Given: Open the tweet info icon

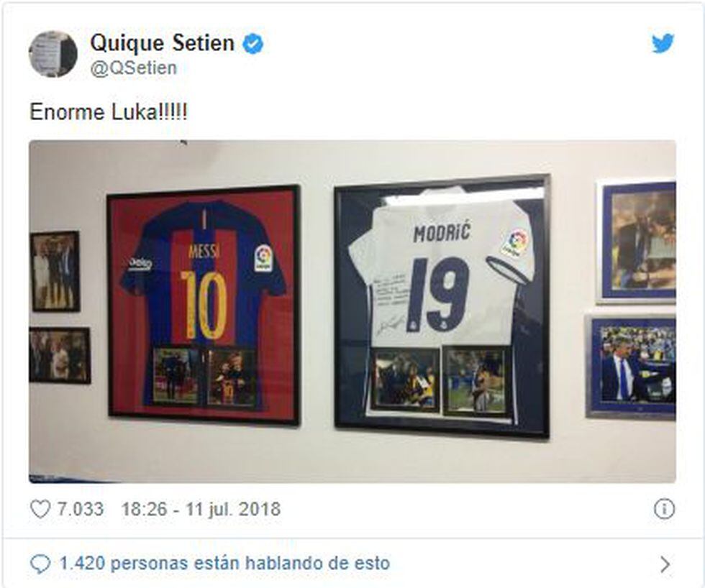Looking at the screenshot, I should pyautogui.click(x=664, y=510).
